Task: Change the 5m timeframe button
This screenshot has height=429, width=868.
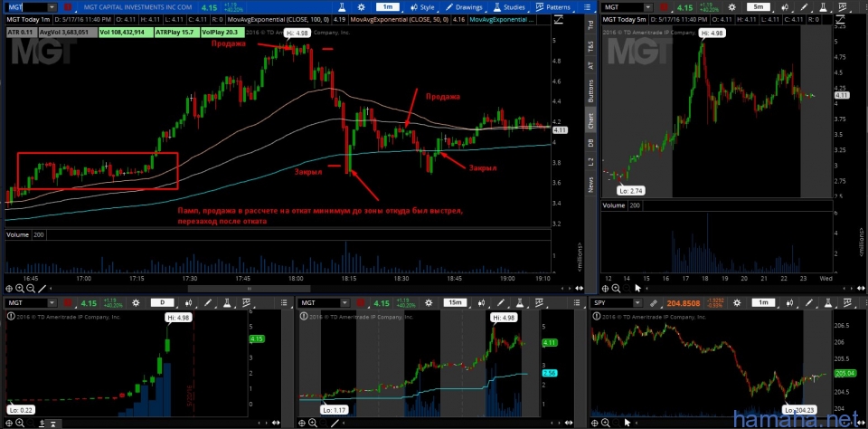Action: point(758,7)
